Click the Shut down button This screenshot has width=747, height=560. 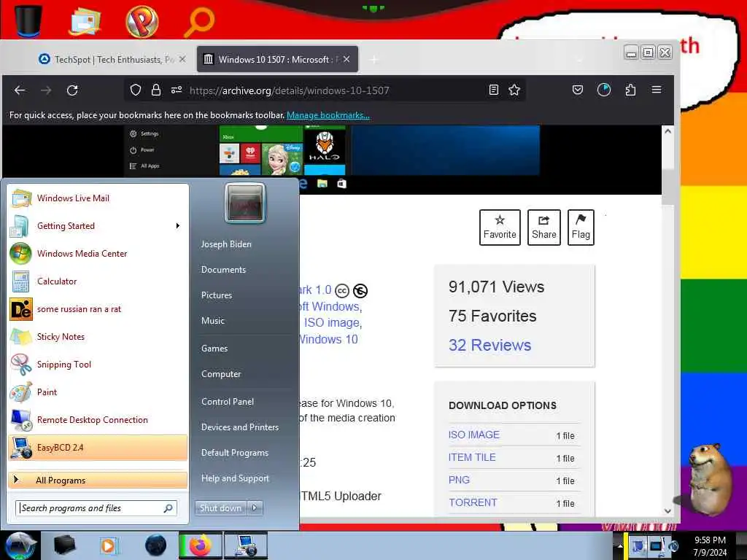221,508
